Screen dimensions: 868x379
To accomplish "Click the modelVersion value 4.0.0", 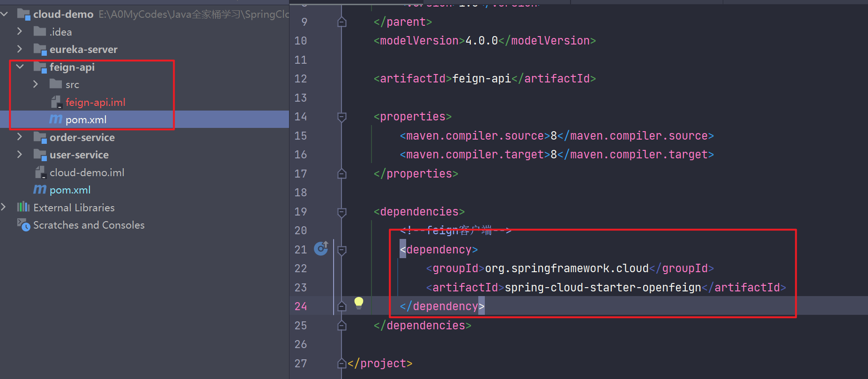I will 482,41.
